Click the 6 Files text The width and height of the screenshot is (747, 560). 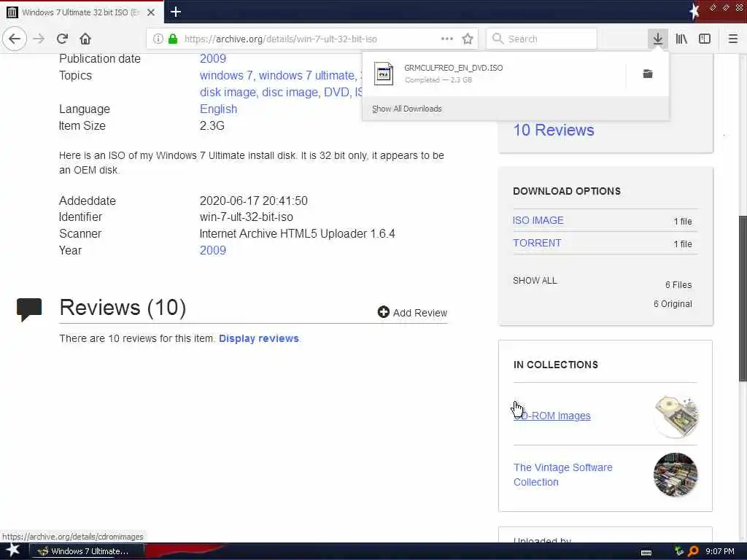[678, 285]
